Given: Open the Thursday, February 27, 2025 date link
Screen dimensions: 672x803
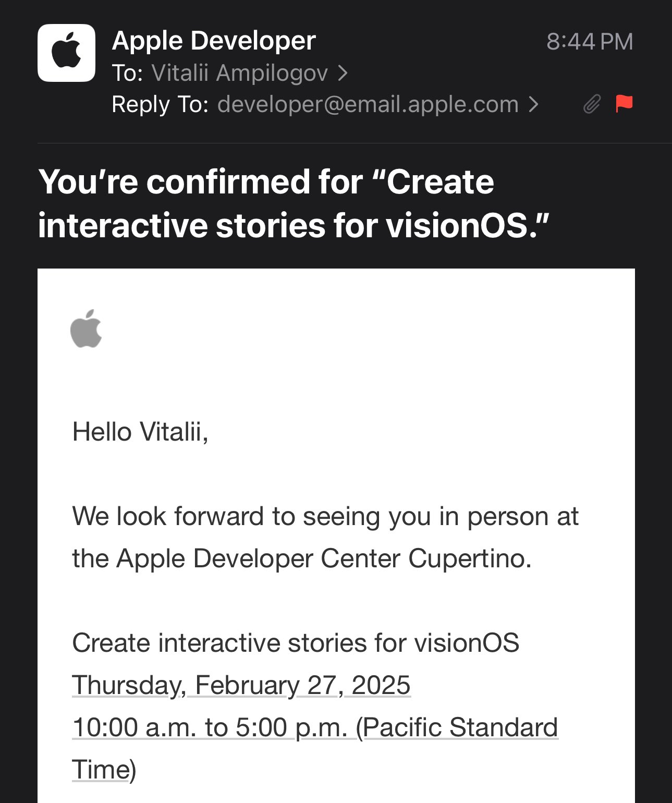Looking at the screenshot, I should 241,685.
